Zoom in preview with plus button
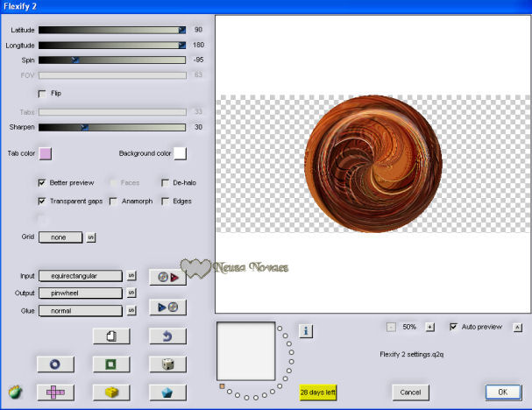Viewport: 532px width, 410px height. tap(429, 328)
